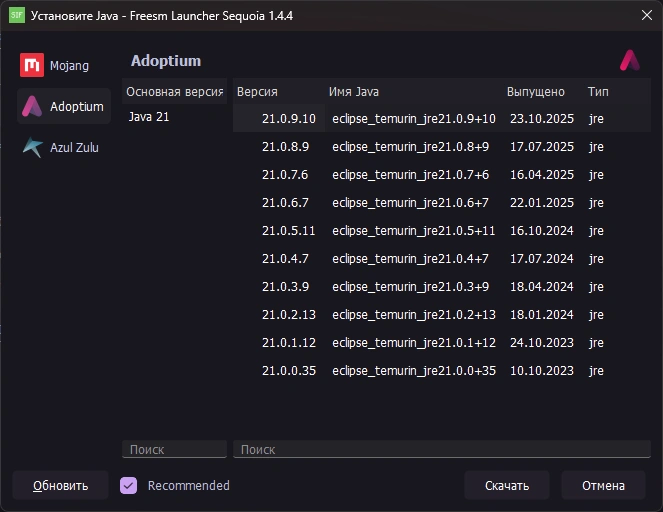Click jre type cell in 21.0.0.35 row
This screenshot has height=512, width=663.
coord(596,371)
